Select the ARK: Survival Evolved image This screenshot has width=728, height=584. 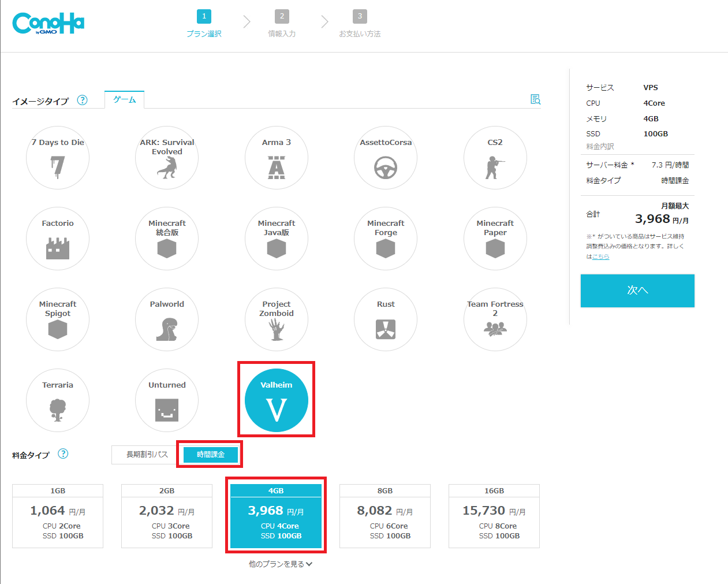click(x=167, y=158)
